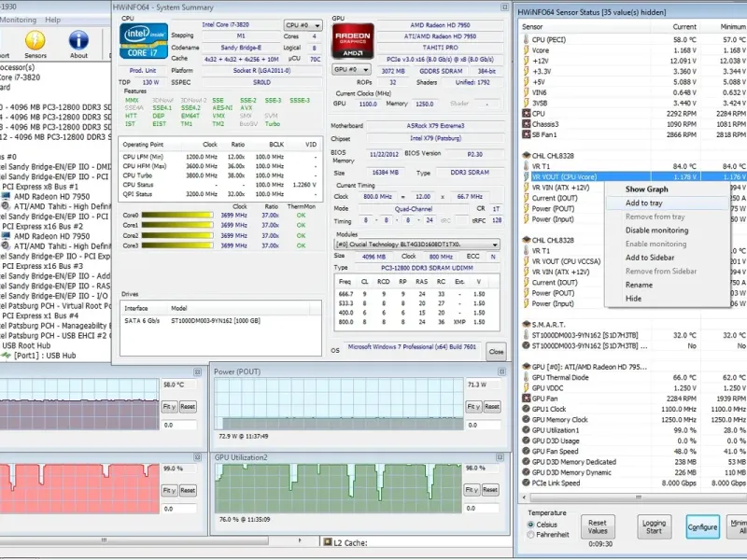Open the Help menu
This screenshot has width=747, height=560.
[x=52, y=20]
